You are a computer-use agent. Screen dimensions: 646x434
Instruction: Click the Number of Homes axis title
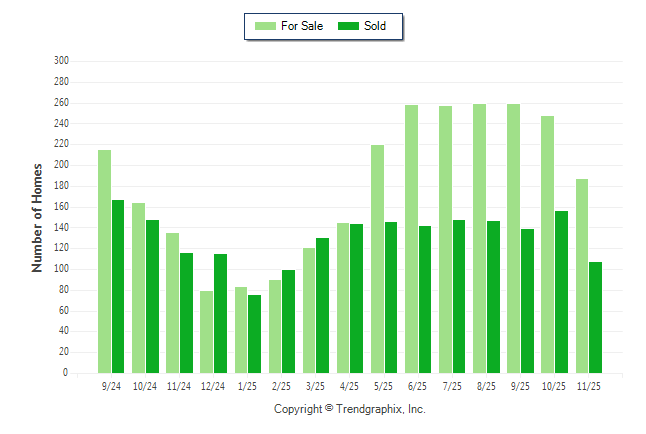[37, 217]
